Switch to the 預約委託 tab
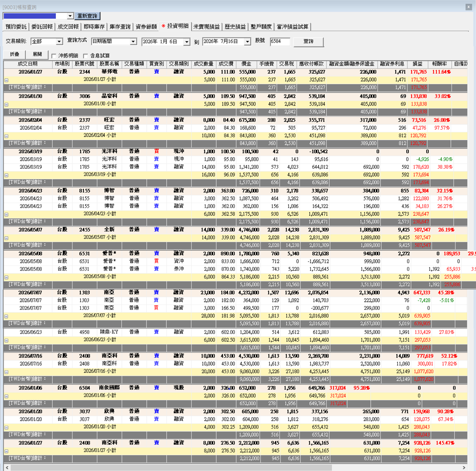The width and height of the screenshot is (476, 471). 16,27
